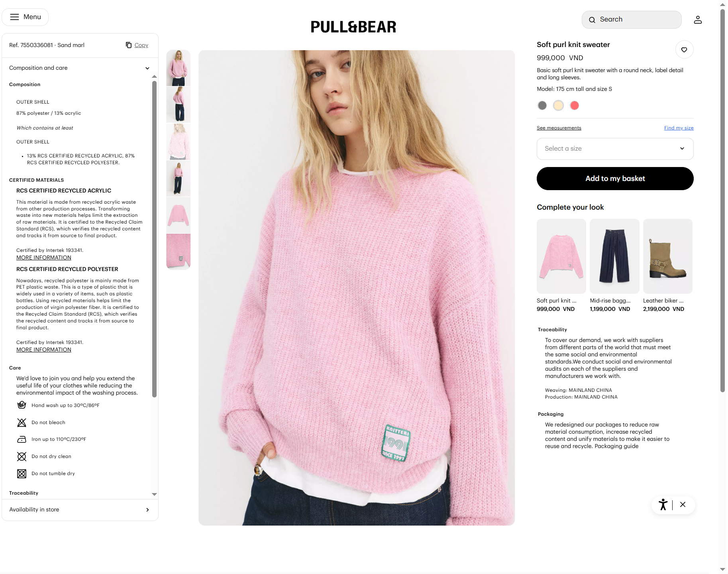Dismiss the accessibility widget with X

pos(683,504)
